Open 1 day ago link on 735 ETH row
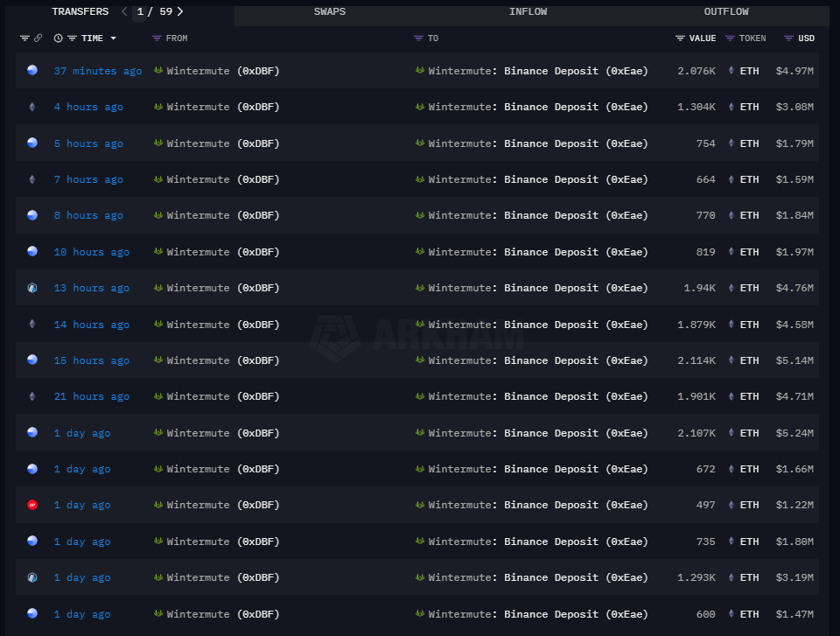 click(x=82, y=542)
